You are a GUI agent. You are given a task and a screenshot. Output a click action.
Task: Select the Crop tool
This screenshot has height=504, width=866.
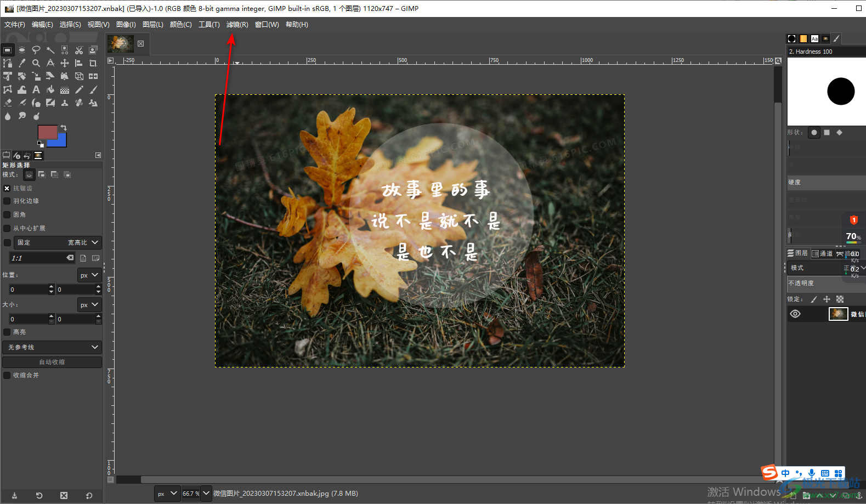93,63
